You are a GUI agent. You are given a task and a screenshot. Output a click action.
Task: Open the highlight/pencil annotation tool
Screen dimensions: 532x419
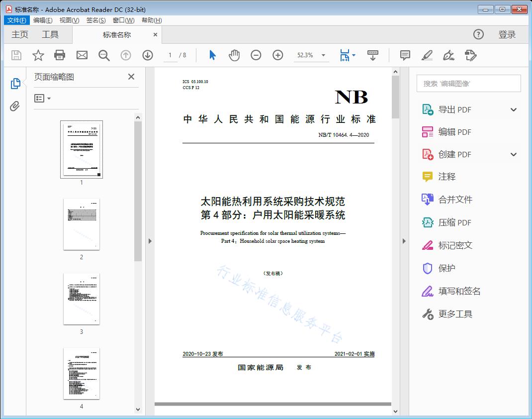tap(427, 55)
